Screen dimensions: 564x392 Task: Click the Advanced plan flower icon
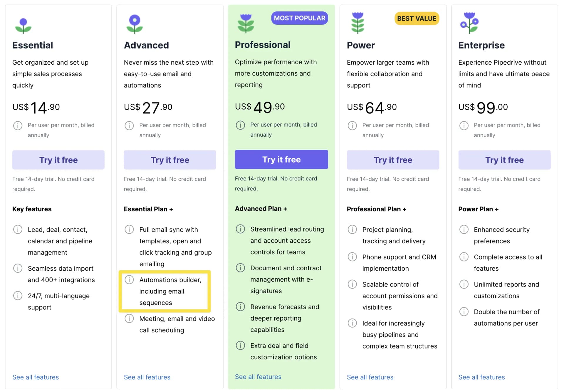(x=135, y=24)
